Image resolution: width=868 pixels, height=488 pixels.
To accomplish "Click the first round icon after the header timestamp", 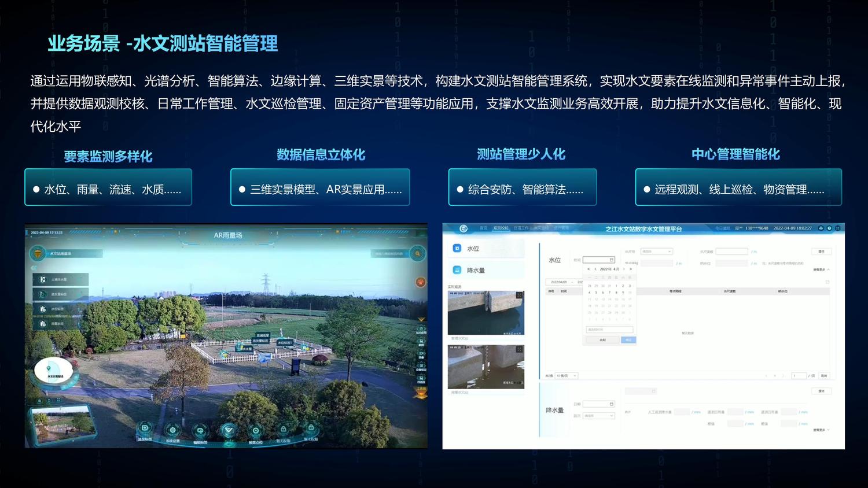I will click(821, 228).
